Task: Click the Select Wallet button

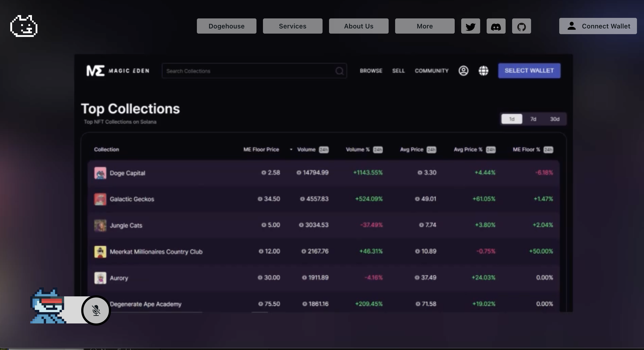Action: [529, 71]
